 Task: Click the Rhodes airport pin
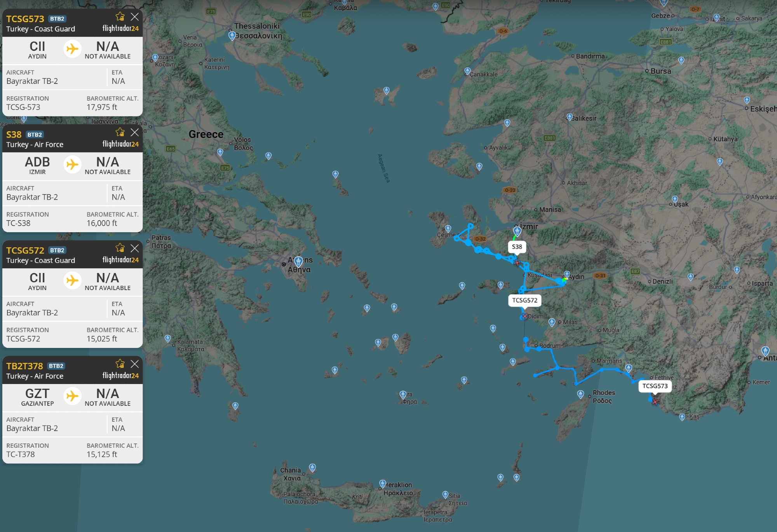pos(580,394)
